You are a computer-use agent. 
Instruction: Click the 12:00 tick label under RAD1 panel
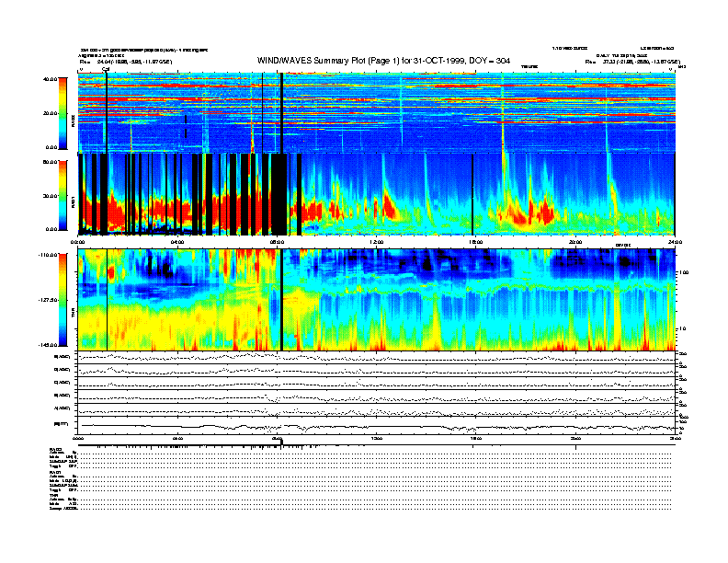[x=377, y=242]
